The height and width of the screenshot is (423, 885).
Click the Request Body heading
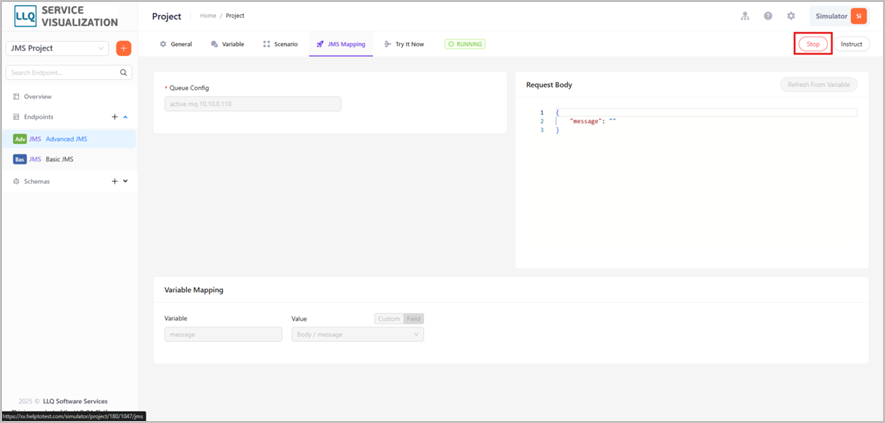[x=549, y=85]
